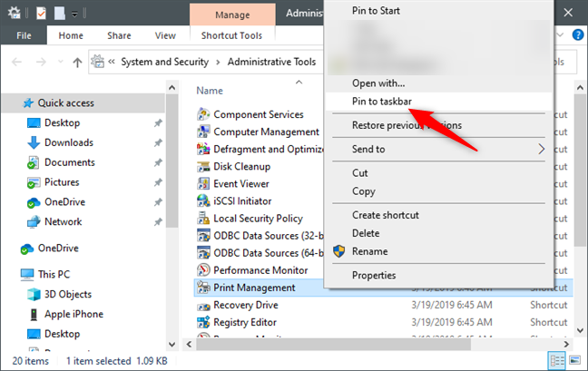Click the Computer Management icon
The image size is (588, 371).
(203, 132)
